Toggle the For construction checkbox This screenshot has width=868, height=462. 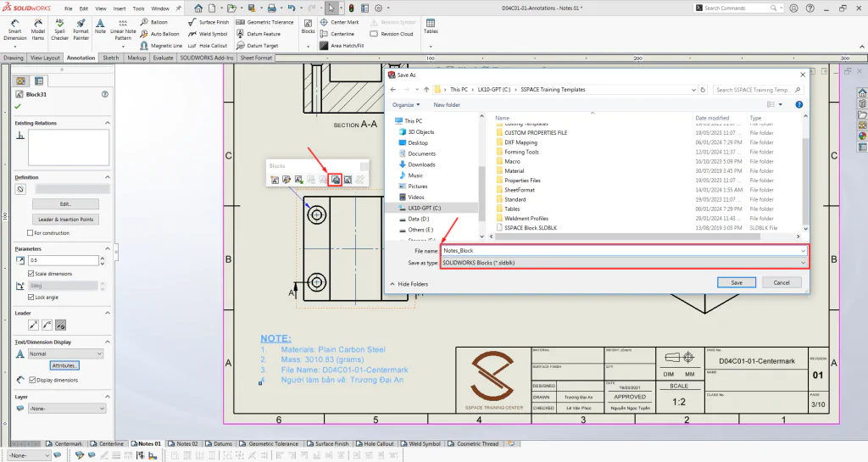pyautogui.click(x=31, y=233)
